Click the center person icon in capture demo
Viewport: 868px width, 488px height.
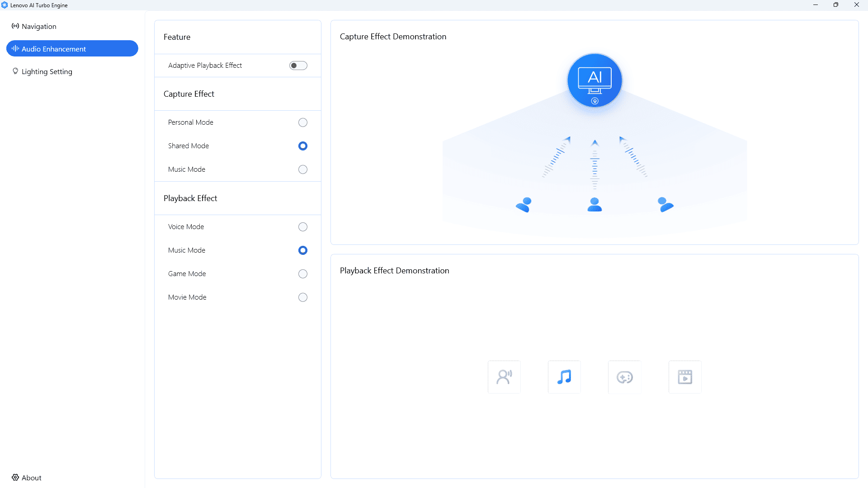(x=594, y=205)
